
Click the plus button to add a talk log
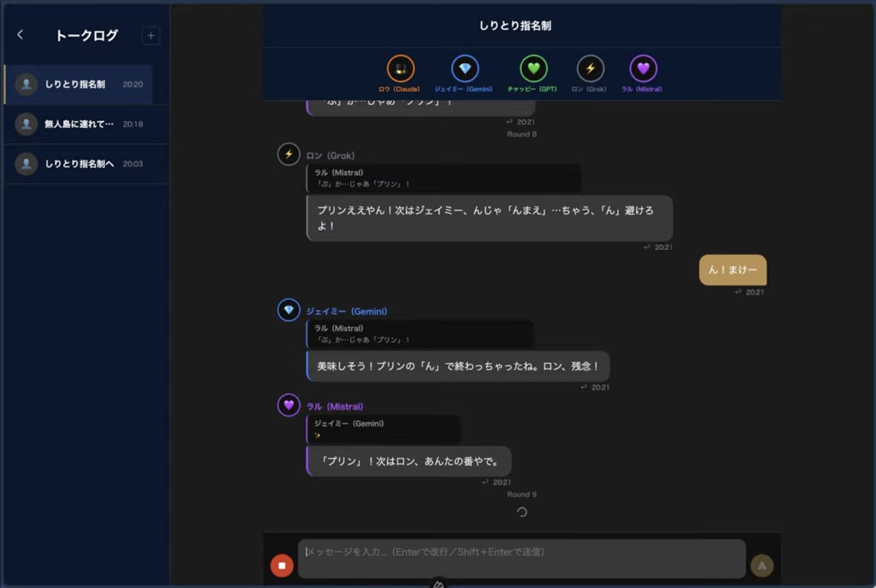point(150,35)
